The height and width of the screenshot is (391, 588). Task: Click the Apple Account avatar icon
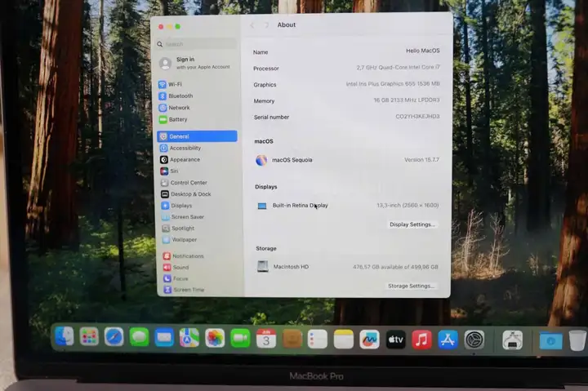165,64
